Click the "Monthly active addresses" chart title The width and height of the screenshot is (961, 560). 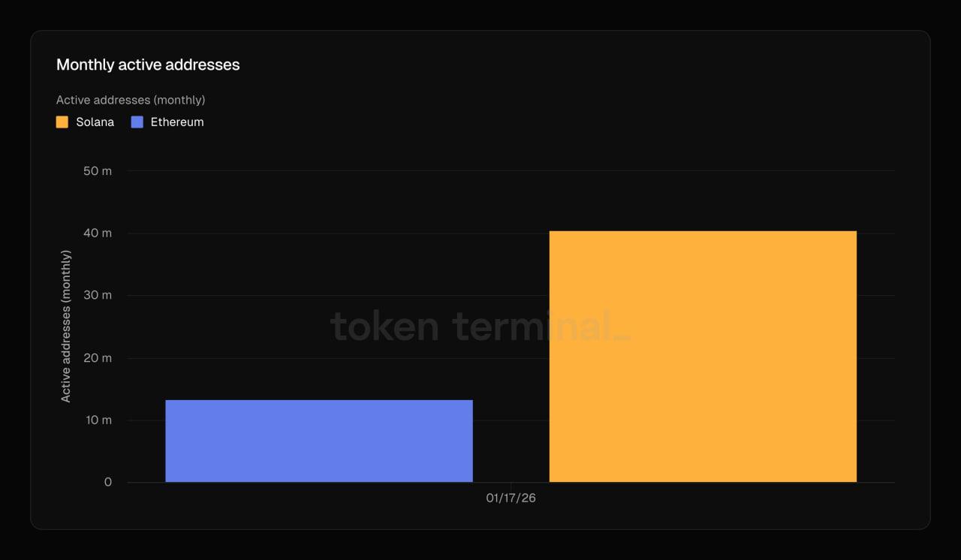tap(148, 65)
